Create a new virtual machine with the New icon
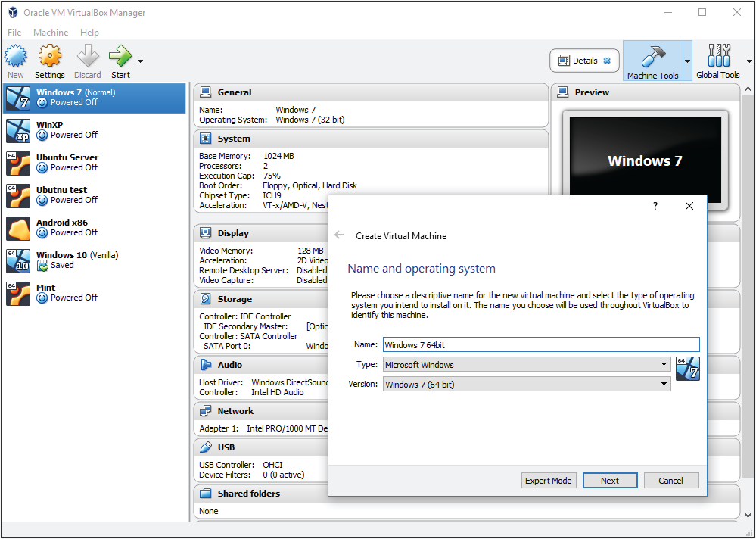 tap(15, 57)
